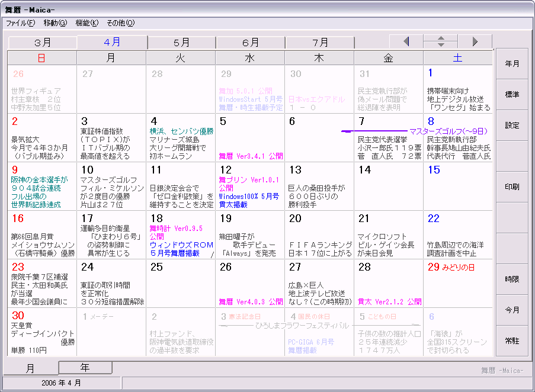
Task: Click the 時限 sidebar button
Action: (x=512, y=279)
